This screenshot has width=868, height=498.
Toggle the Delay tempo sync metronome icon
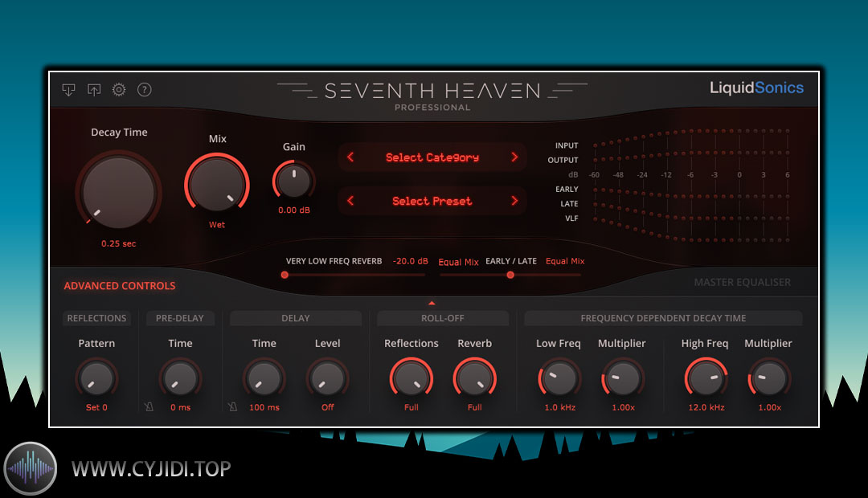[232, 406]
